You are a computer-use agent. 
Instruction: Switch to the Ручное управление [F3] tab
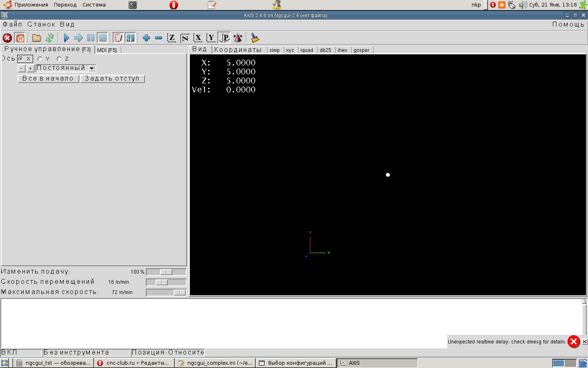click(47, 49)
